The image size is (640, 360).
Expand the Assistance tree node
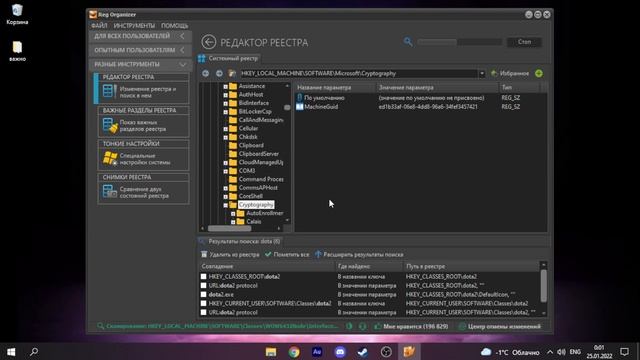pyautogui.click(x=225, y=87)
